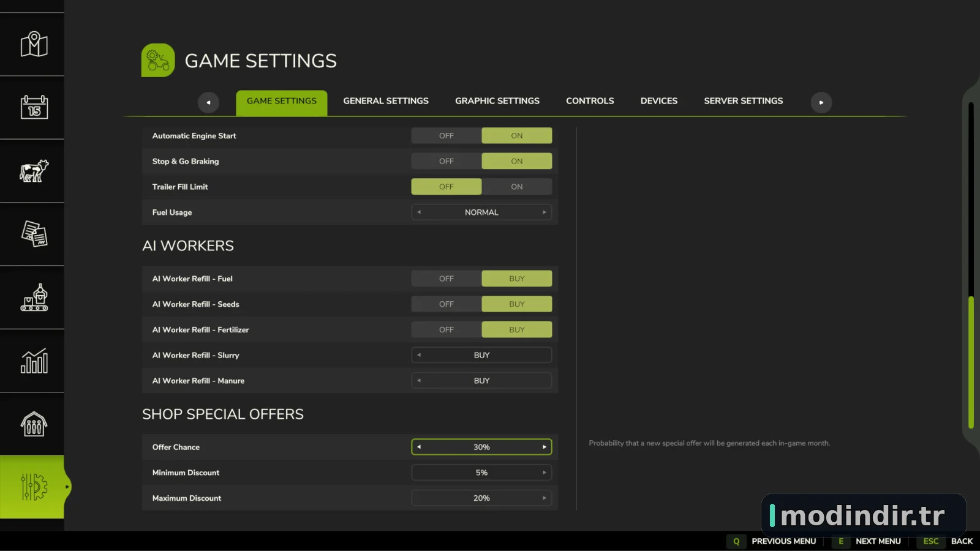Set Trailer Fill Limit to ON
The image size is (980, 551).
(517, 187)
